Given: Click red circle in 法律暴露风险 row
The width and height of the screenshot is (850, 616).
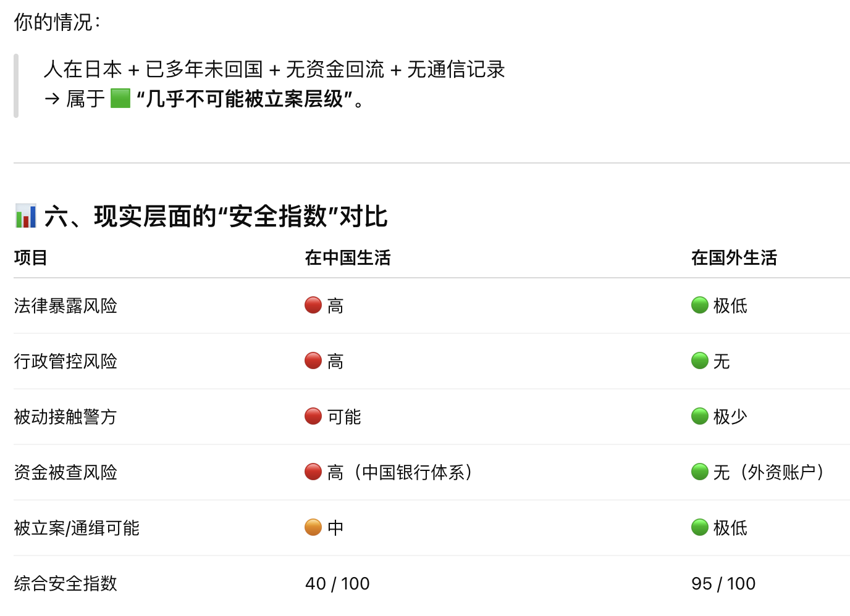Looking at the screenshot, I should tap(313, 306).
